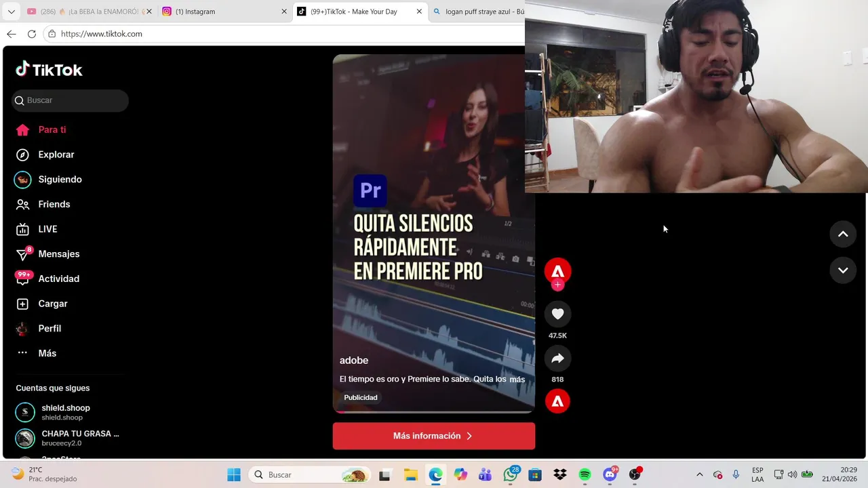Switch to the logan puff search tab

(478, 12)
